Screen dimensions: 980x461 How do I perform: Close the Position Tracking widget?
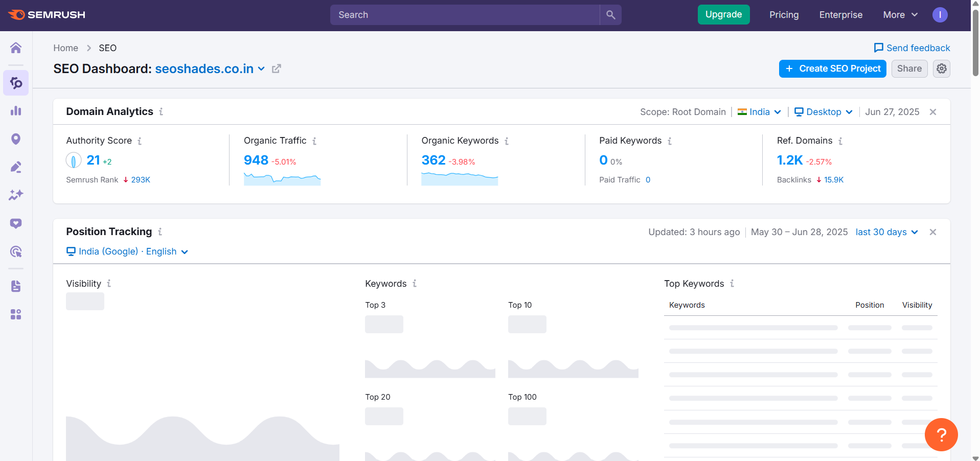(x=933, y=232)
